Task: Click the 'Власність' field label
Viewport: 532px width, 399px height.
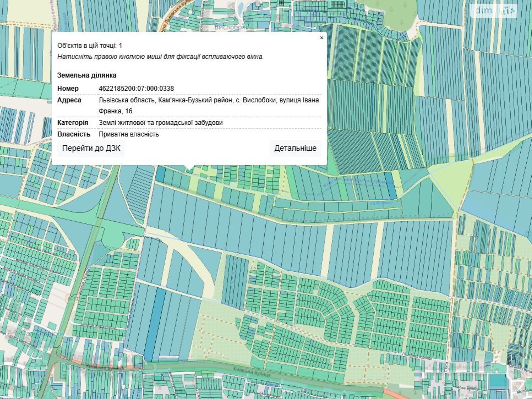Action: tap(74, 134)
